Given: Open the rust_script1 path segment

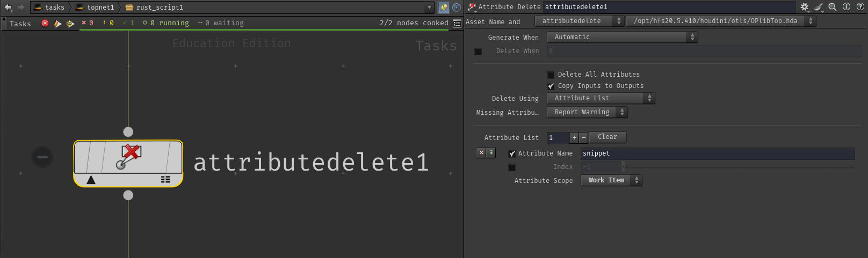Looking at the screenshot, I should [x=155, y=8].
